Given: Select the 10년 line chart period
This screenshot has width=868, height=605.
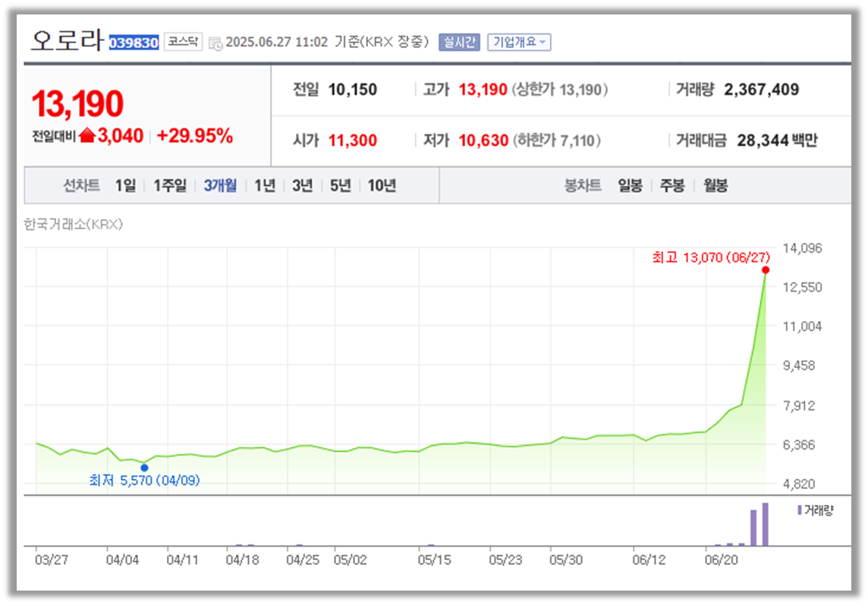Looking at the screenshot, I should 382,186.
